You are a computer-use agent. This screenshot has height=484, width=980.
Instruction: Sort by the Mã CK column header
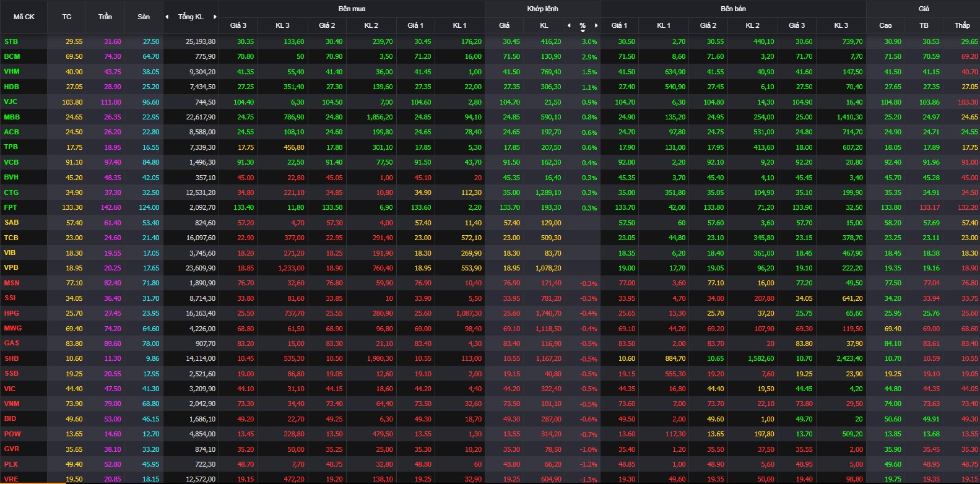click(24, 17)
